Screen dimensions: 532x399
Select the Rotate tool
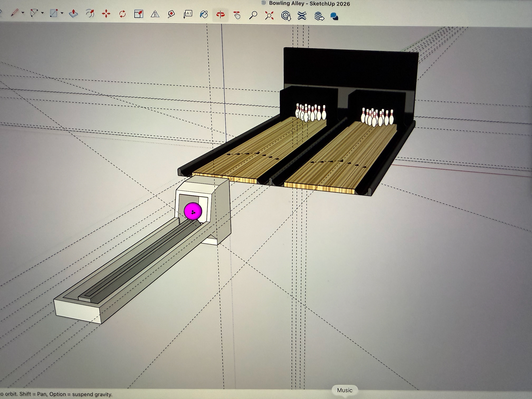pos(122,14)
